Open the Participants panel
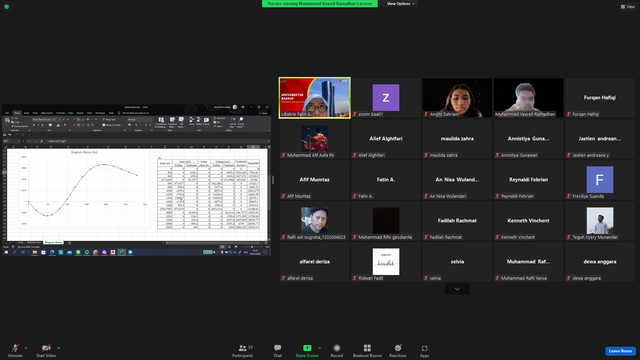 coord(243,350)
